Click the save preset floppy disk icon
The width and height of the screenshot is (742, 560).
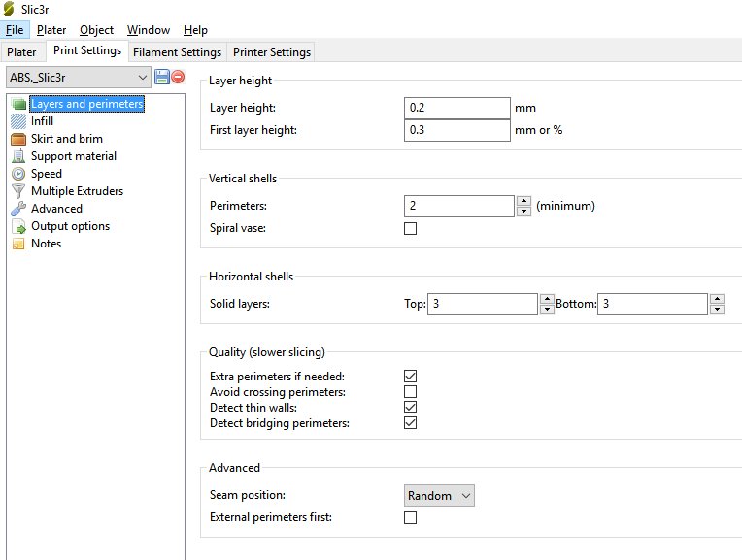tap(162, 77)
